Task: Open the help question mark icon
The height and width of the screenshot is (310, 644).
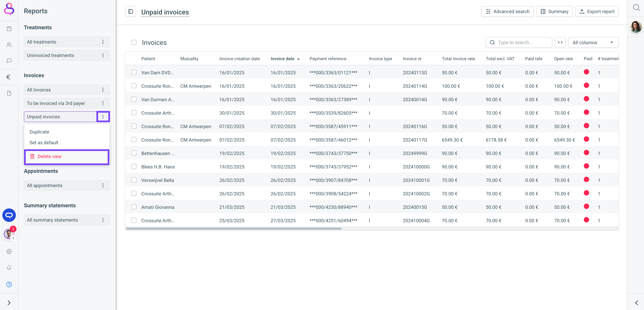Action: (9, 284)
